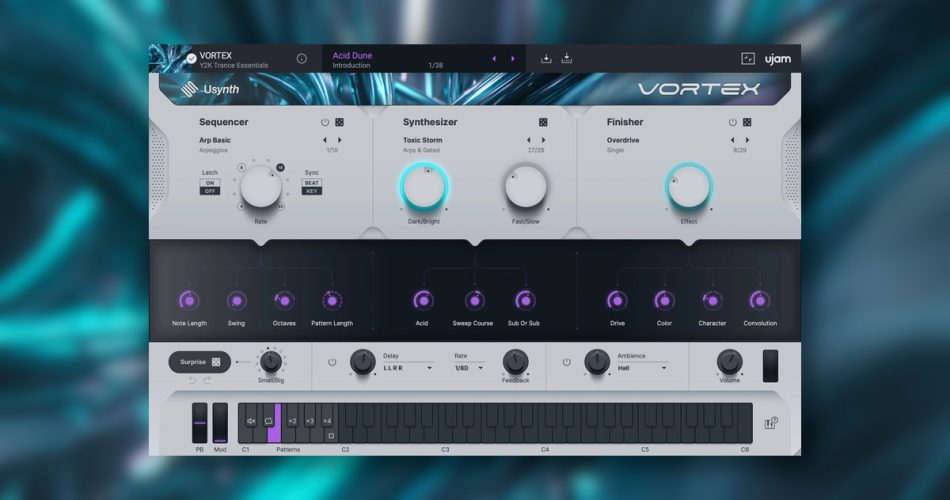Click the Mod wheel slider
Screen dimensions: 950x500
point(220,423)
